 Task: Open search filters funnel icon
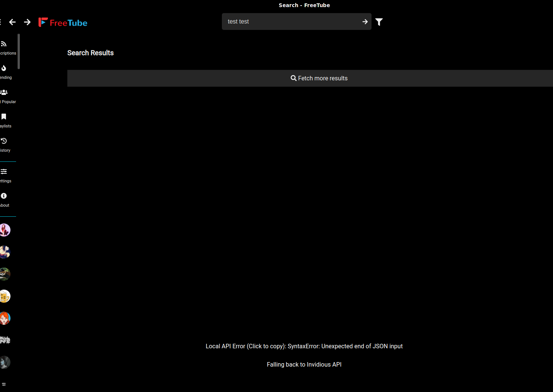(x=379, y=22)
